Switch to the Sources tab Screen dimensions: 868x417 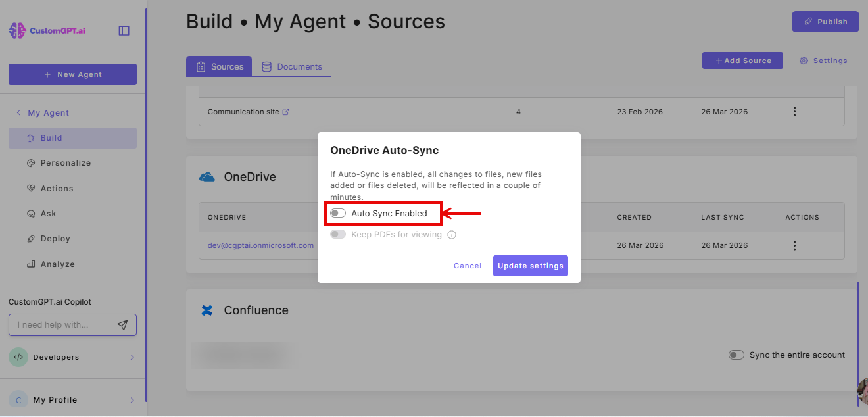[x=219, y=66]
